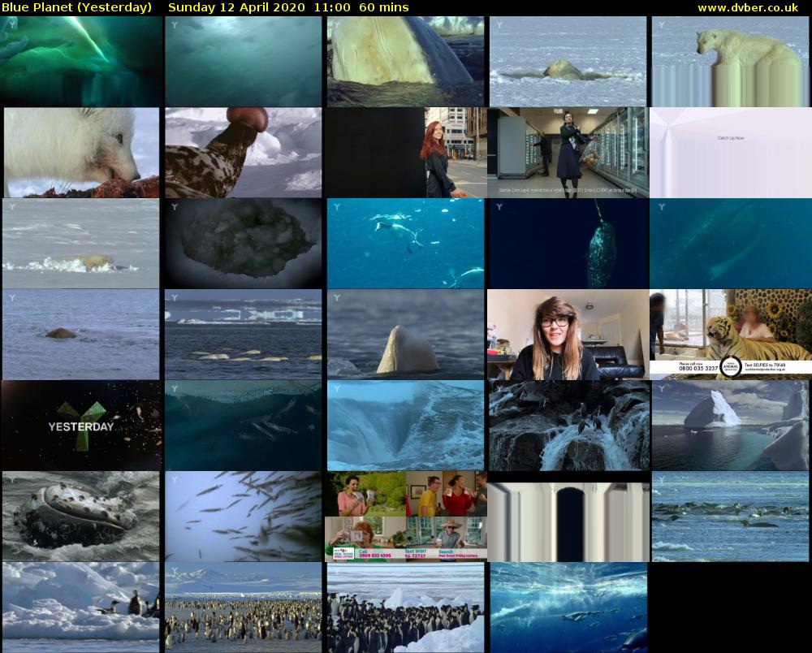Open the barnacled whale head thumbnail
This screenshot has height=653, width=812.
coord(80,517)
